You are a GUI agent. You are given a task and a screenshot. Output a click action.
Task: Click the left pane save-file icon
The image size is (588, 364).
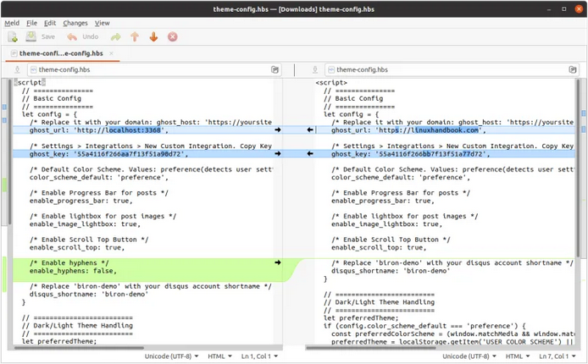point(17,69)
